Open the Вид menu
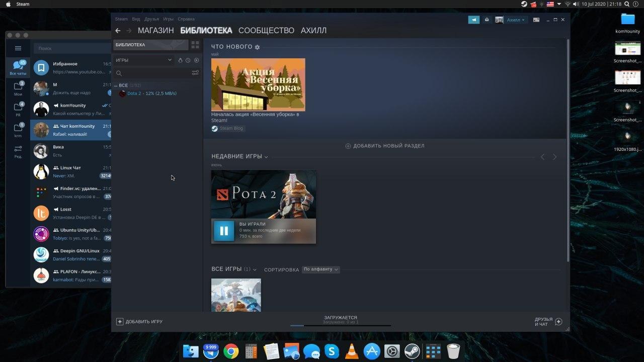644x362 pixels. pos(136,19)
